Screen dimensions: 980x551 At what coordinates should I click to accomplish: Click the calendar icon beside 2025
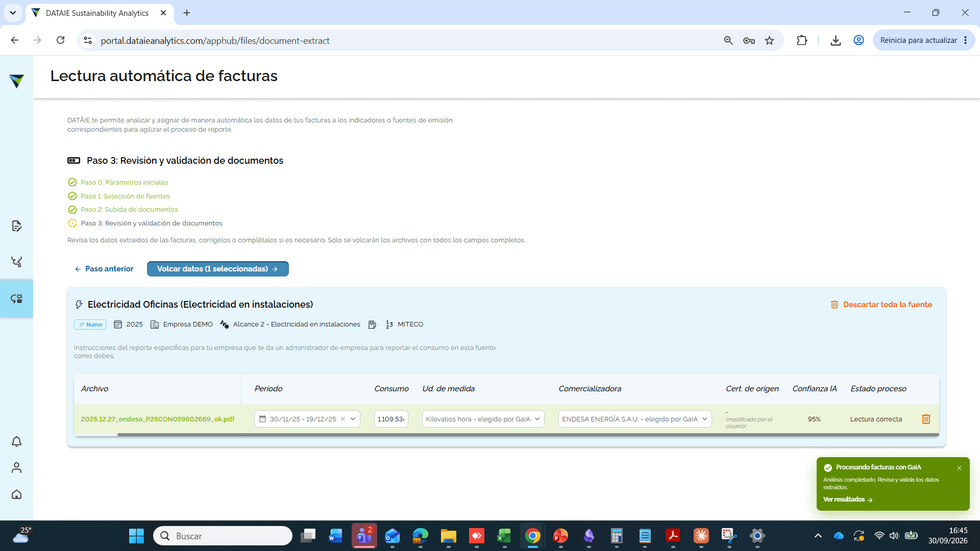(x=117, y=324)
